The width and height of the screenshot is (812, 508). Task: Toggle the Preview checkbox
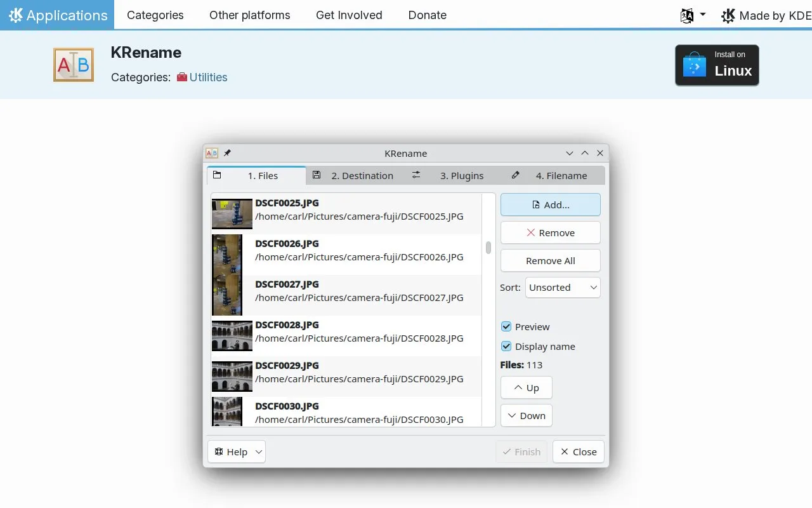coord(506,327)
